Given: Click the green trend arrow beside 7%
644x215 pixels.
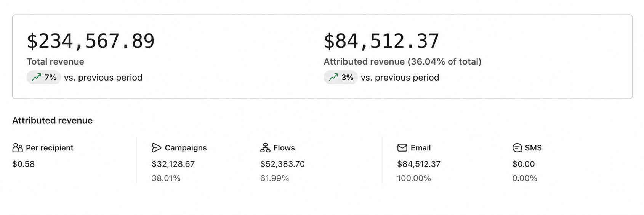Looking at the screenshot, I should pyautogui.click(x=36, y=78).
